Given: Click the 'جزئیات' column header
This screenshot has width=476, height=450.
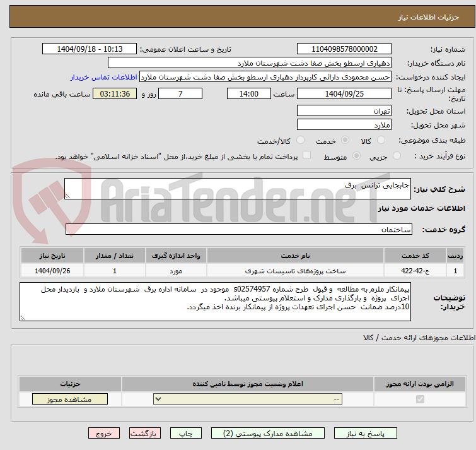Looking at the screenshot, I should coord(70,384).
